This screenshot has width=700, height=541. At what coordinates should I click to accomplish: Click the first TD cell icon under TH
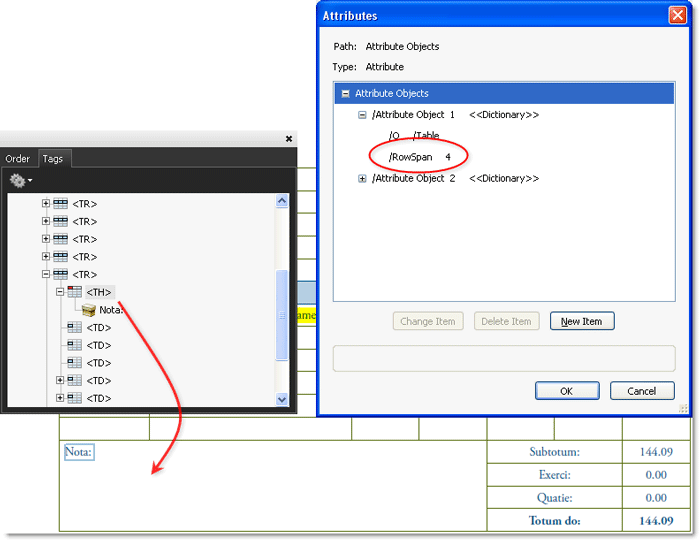point(74,328)
